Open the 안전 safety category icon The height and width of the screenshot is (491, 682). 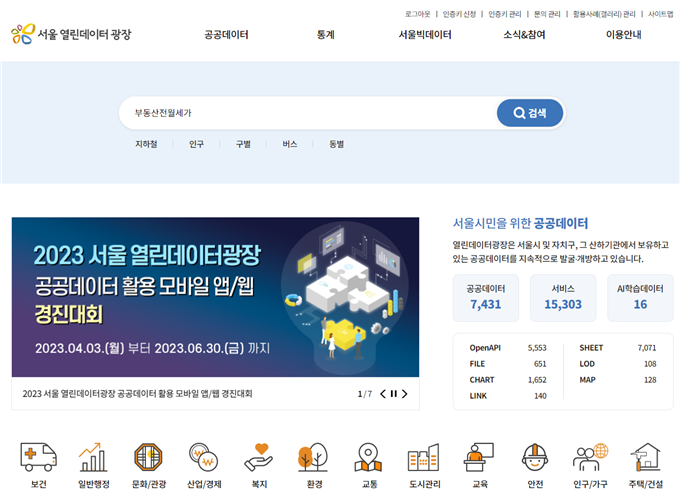tap(535, 457)
